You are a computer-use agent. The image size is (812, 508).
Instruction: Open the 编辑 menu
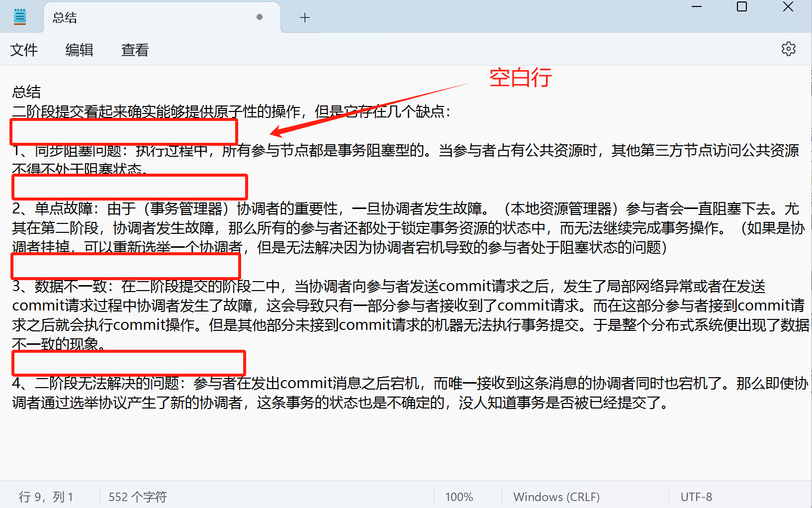79,50
